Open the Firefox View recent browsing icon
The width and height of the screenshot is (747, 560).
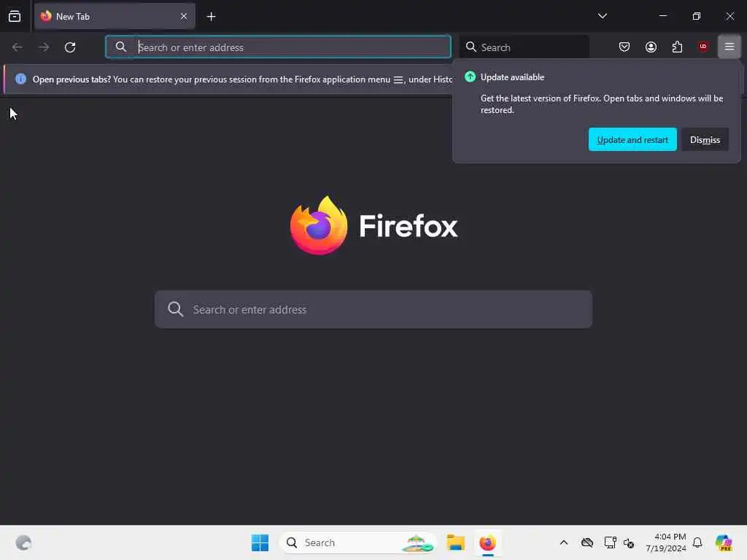[x=15, y=17]
